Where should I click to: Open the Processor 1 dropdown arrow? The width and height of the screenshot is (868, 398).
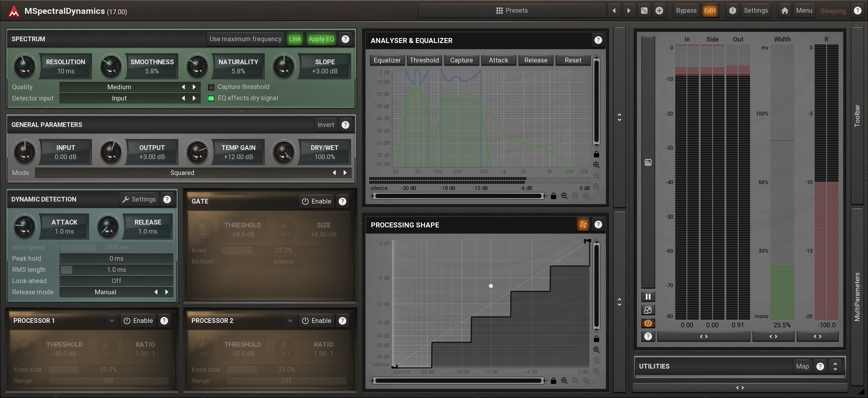(x=112, y=321)
